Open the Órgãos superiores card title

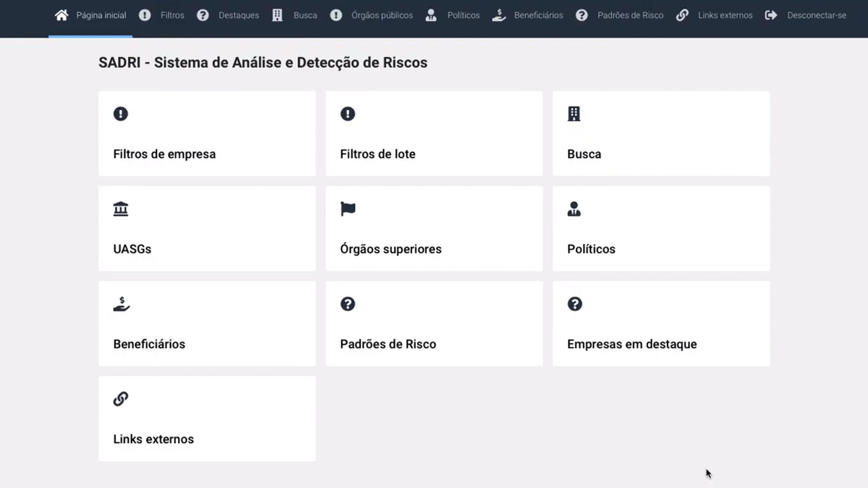coord(391,249)
